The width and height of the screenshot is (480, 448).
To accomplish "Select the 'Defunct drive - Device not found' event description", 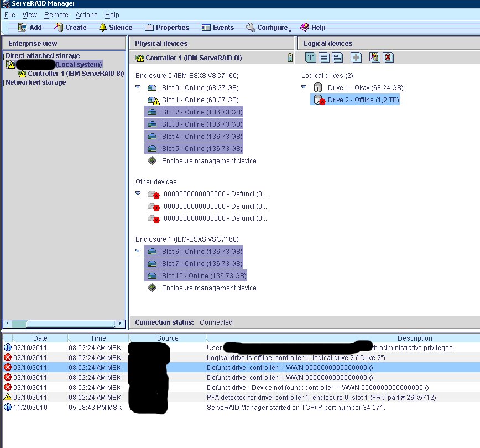I will pos(318,388).
